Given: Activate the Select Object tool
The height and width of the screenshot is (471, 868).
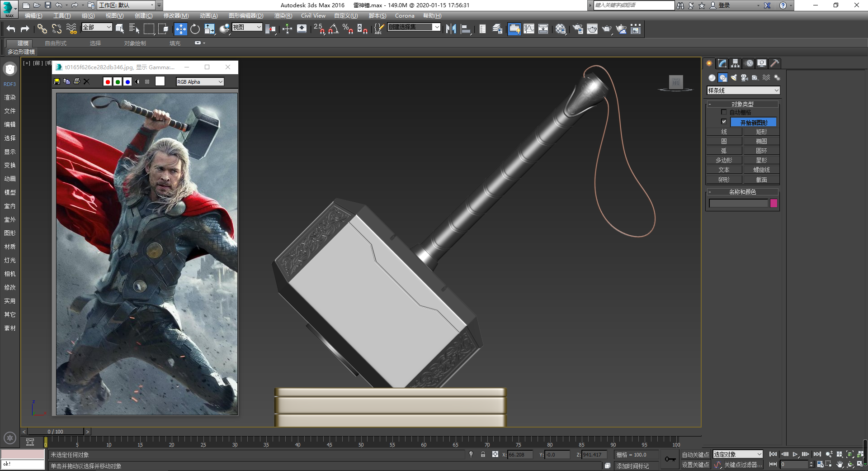Looking at the screenshot, I should [120, 29].
